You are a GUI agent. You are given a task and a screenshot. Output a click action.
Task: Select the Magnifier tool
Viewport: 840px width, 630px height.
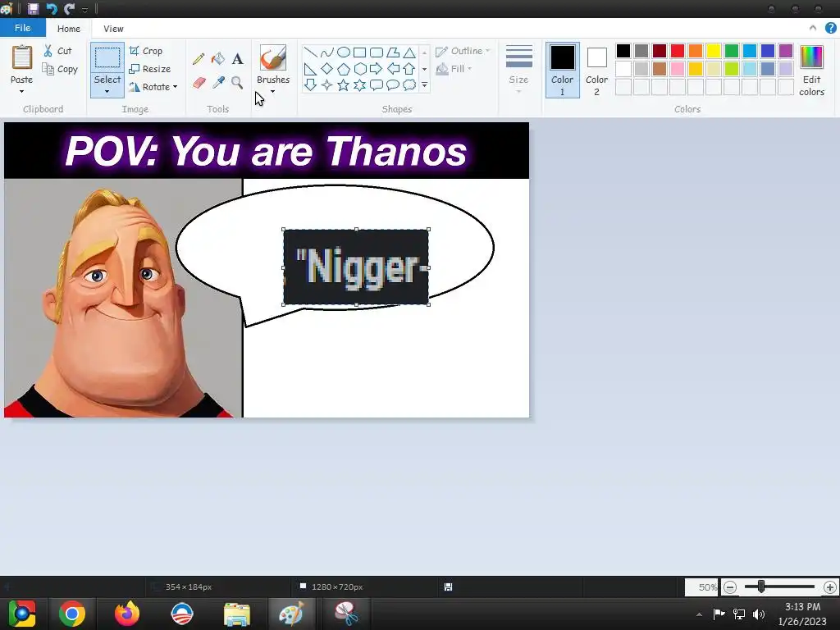click(237, 83)
